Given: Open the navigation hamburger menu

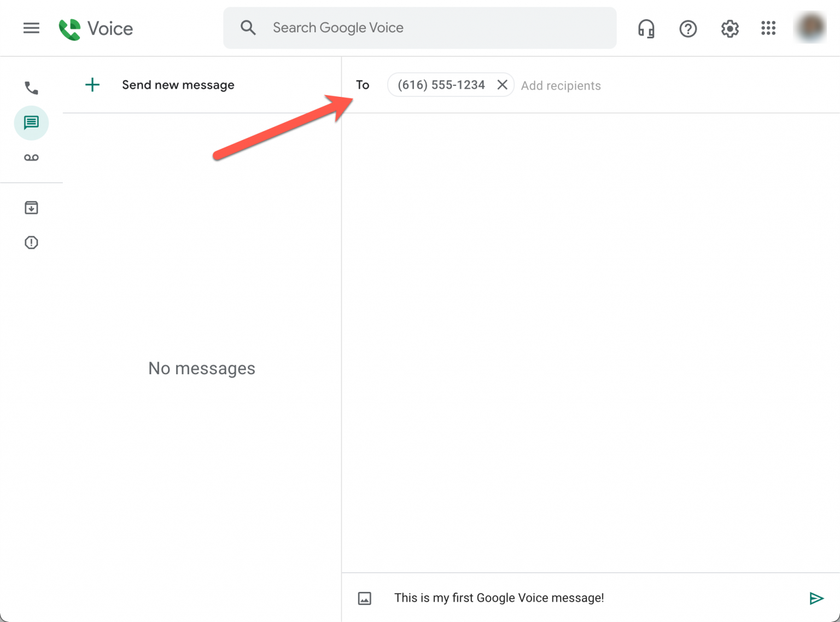Looking at the screenshot, I should click(x=31, y=28).
